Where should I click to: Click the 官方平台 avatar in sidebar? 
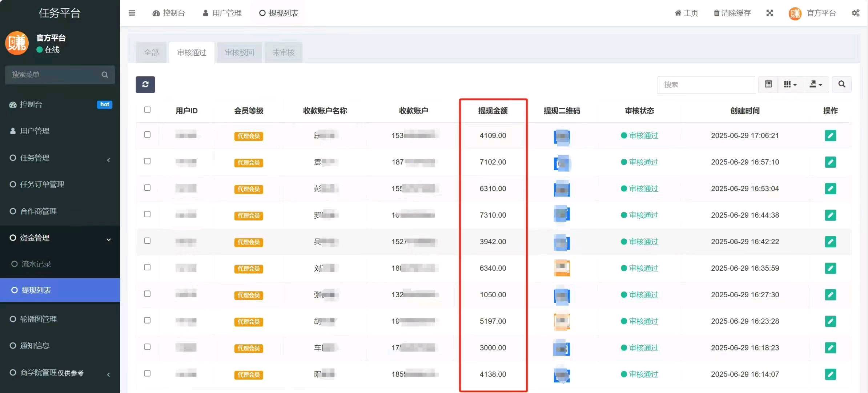coord(17,43)
